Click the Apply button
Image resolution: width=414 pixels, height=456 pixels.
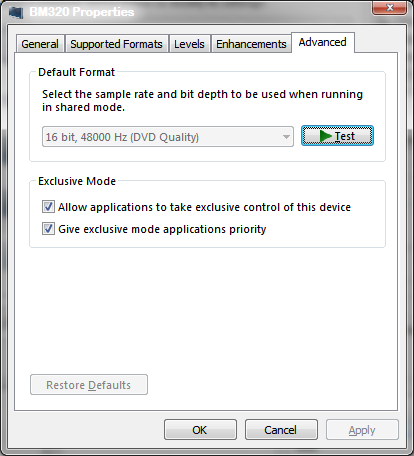pos(362,430)
